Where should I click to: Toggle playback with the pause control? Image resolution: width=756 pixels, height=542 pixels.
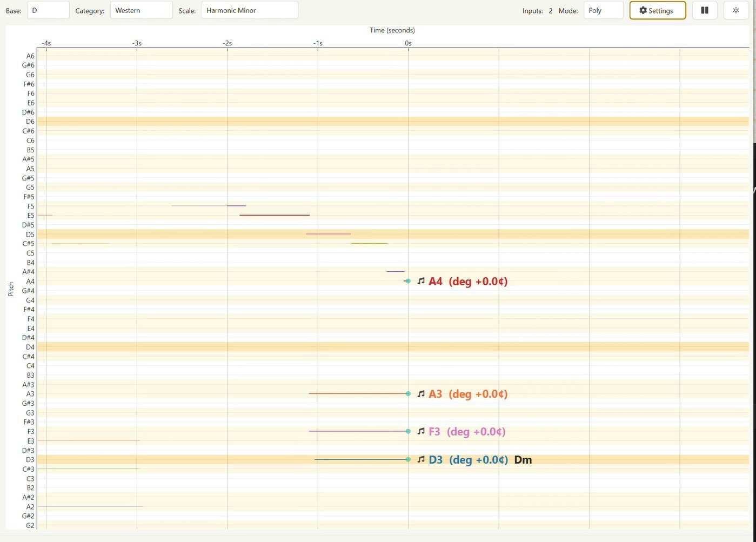click(704, 10)
